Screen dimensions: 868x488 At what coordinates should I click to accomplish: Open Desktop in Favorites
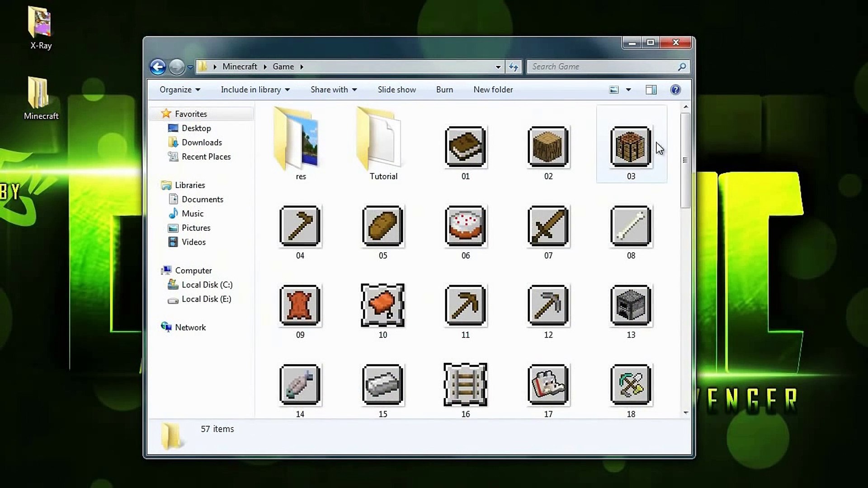196,128
